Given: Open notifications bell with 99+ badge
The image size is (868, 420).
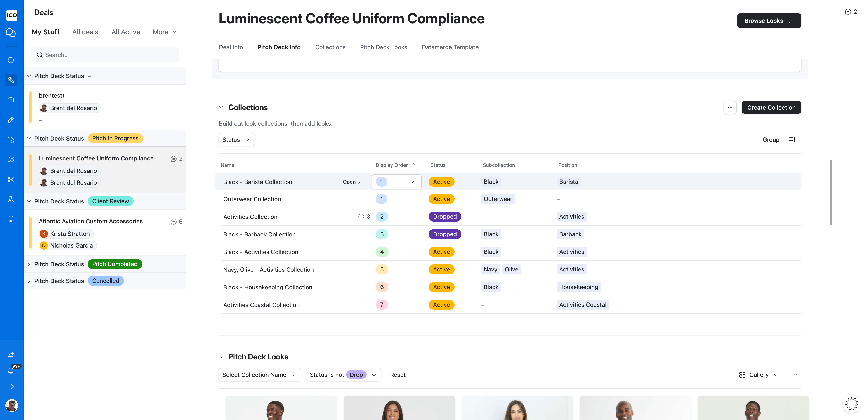Looking at the screenshot, I should tap(11, 370).
